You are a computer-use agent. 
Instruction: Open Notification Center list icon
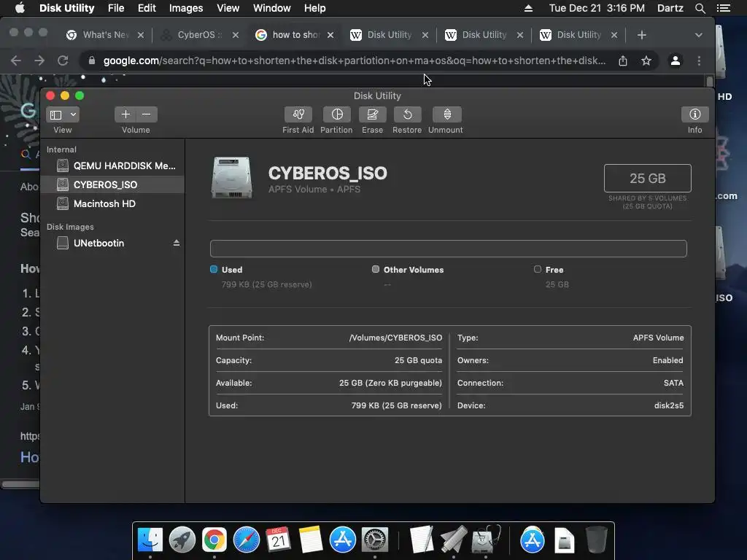(724, 8)
